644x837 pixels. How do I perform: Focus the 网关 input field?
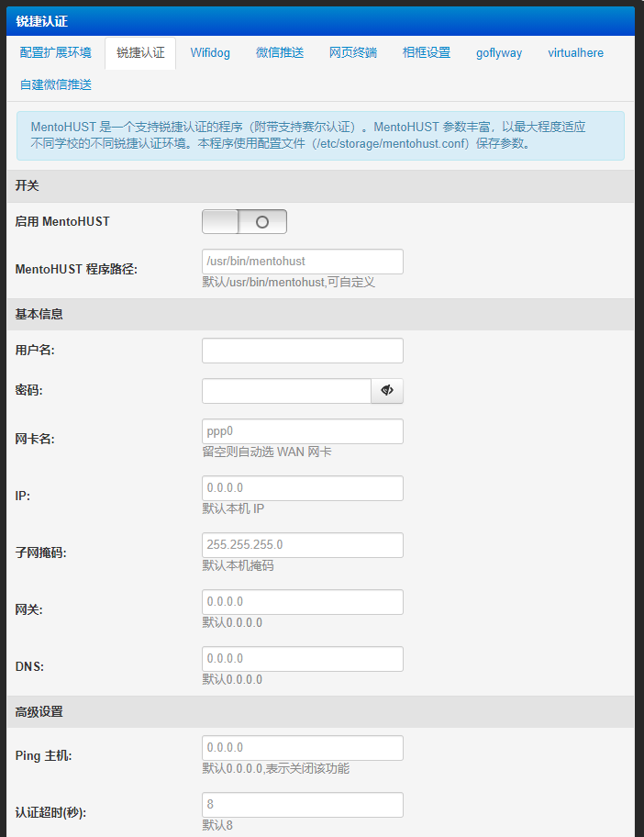(302, 602)
